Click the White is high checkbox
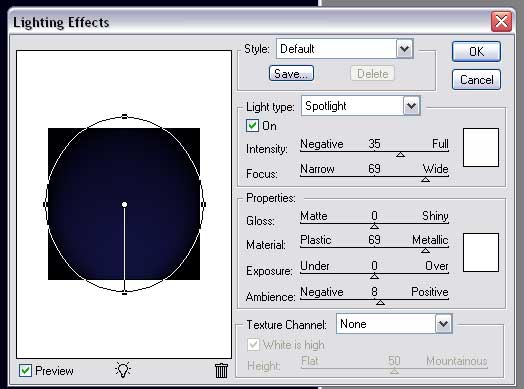The image size is (524, 389). [x=253, y=344]
